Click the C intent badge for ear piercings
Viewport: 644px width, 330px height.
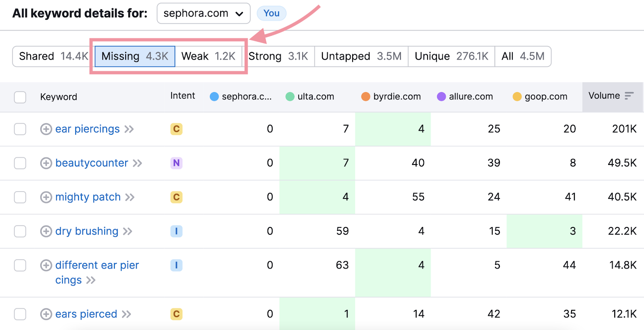pyautogui.click(x=176, y=129)
